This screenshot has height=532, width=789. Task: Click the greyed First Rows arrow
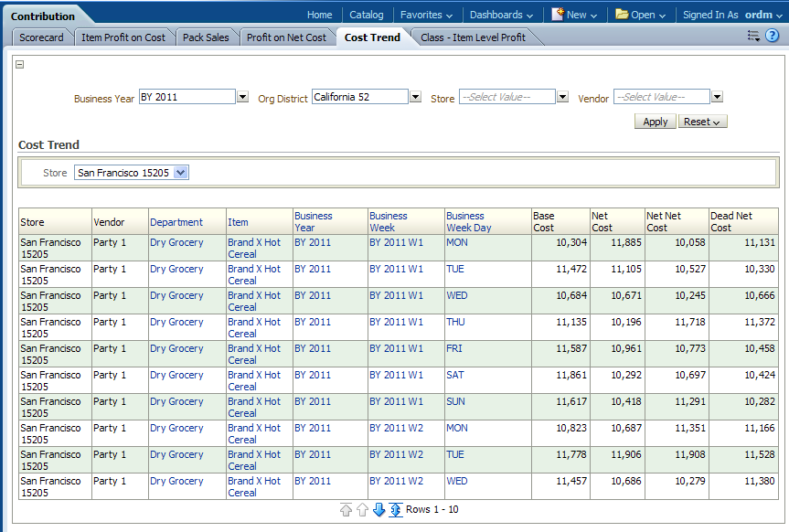[346, 510]
